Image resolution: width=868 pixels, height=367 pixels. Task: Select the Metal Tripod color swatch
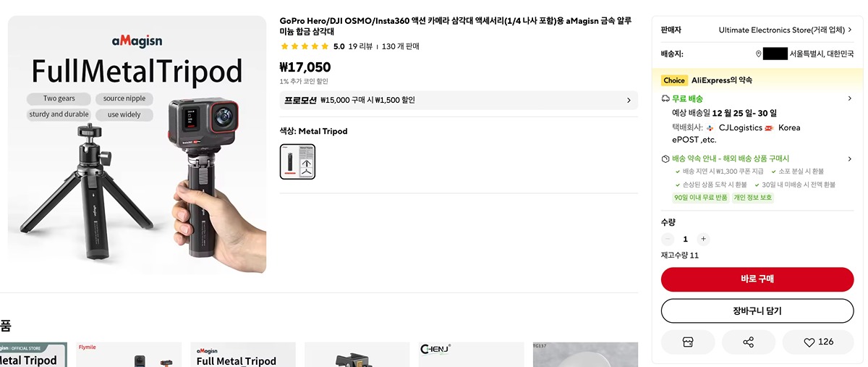point(297,161)
